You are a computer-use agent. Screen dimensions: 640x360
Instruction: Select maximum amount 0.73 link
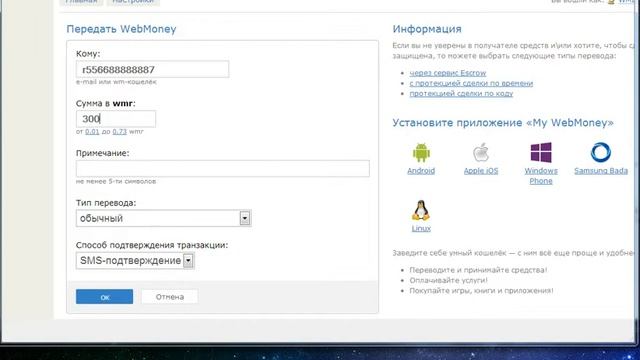(120, 132)
